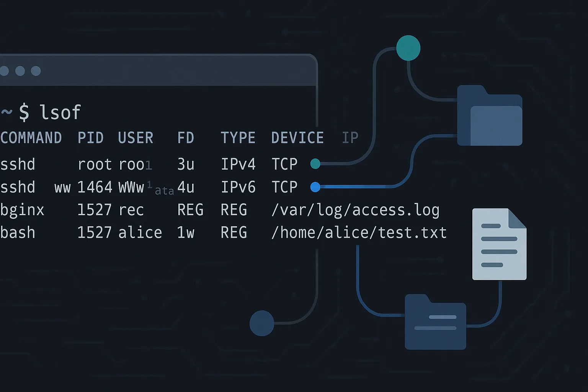Click the upper dark blue folder icon

pos(490,116)
